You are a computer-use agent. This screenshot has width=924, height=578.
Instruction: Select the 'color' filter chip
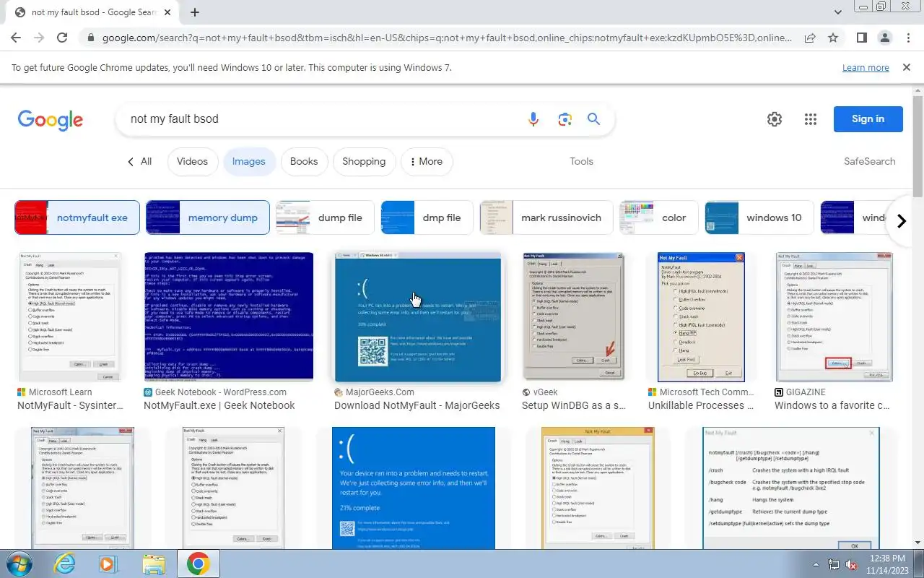pyautogui.click(x=659, y=217)
